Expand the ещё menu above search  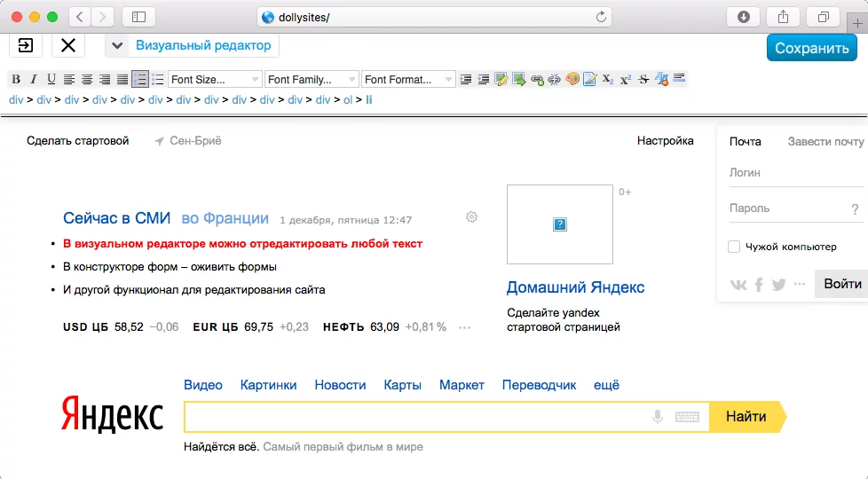point(607,385)
